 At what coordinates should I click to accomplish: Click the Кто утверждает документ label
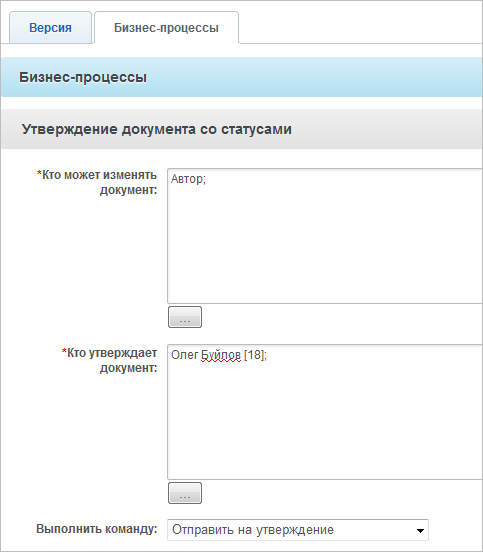tap(109, 360)
